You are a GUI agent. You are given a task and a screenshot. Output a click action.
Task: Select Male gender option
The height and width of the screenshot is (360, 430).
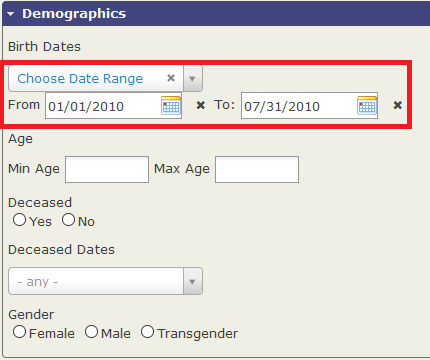click(91, 332)
